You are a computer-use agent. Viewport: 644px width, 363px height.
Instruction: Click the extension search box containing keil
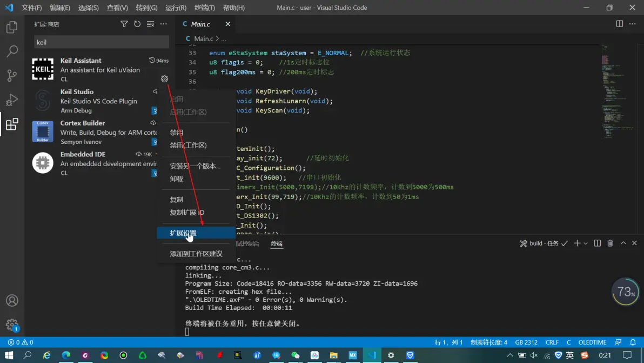coord(102,42)
